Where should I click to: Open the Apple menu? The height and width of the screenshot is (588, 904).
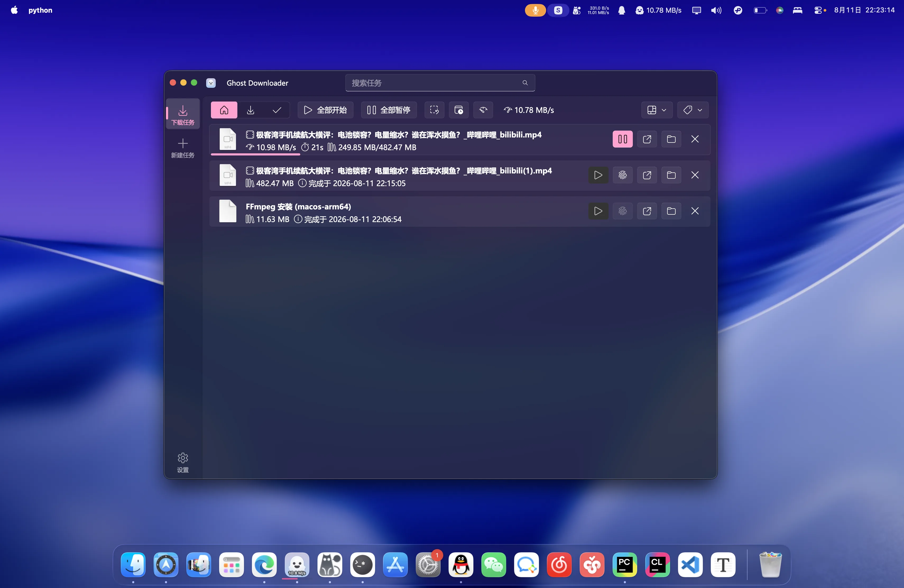[x=14, y=10]
